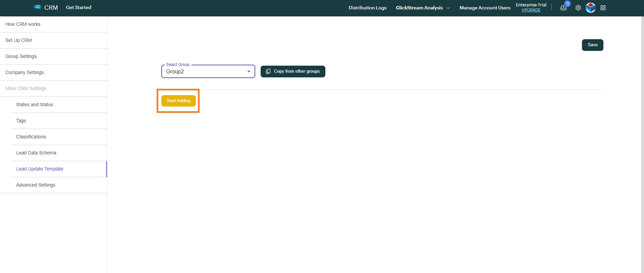Click the CRM title text

point(51,7)
